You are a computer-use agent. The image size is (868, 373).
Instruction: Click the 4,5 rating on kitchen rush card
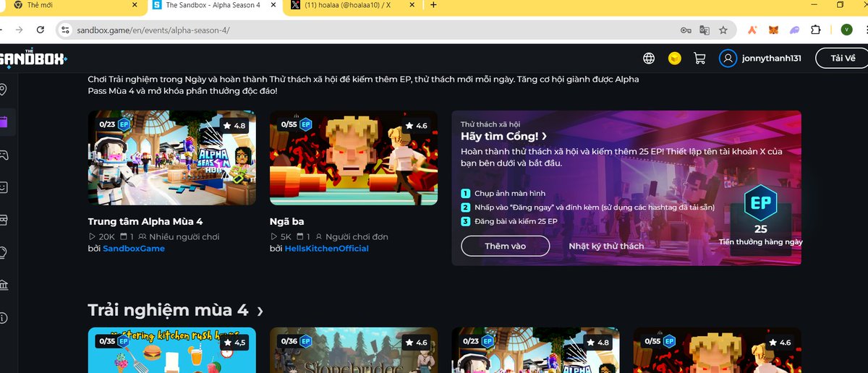coord(234,342)
